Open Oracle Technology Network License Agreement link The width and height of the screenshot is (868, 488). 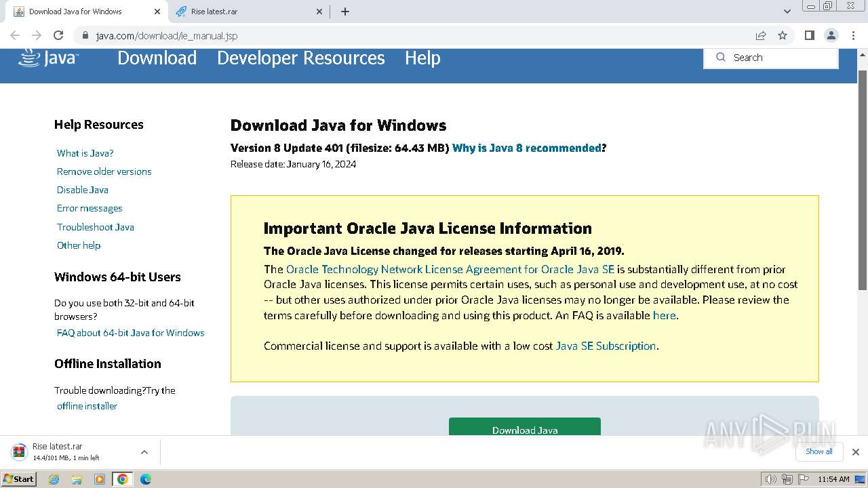450,269
